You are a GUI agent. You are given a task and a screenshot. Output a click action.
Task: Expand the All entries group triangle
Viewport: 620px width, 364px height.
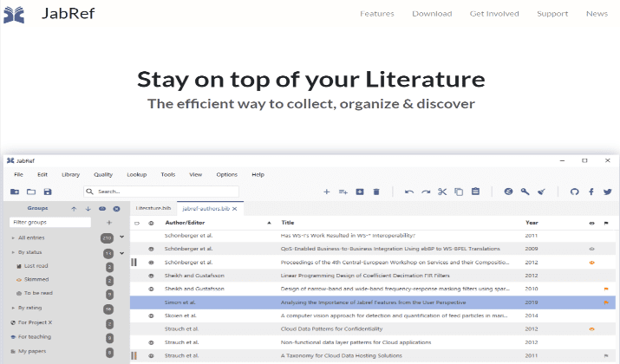click(x=13, y=238)
